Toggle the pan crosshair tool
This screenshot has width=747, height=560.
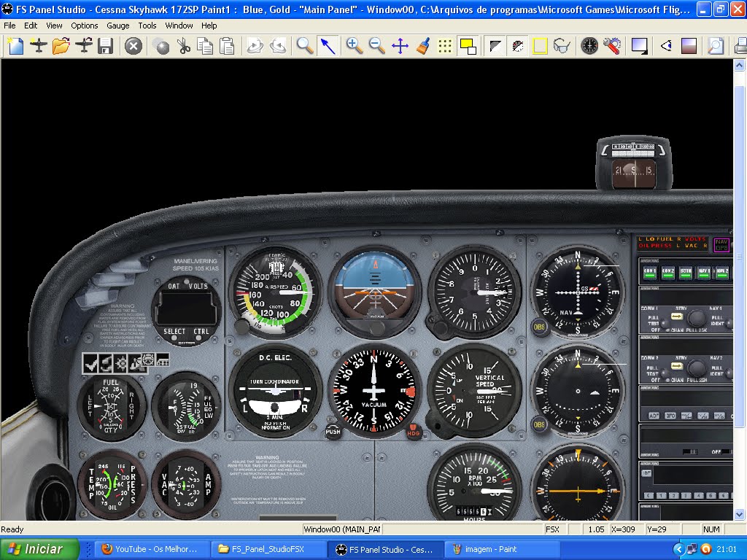(x=398, y=45)
